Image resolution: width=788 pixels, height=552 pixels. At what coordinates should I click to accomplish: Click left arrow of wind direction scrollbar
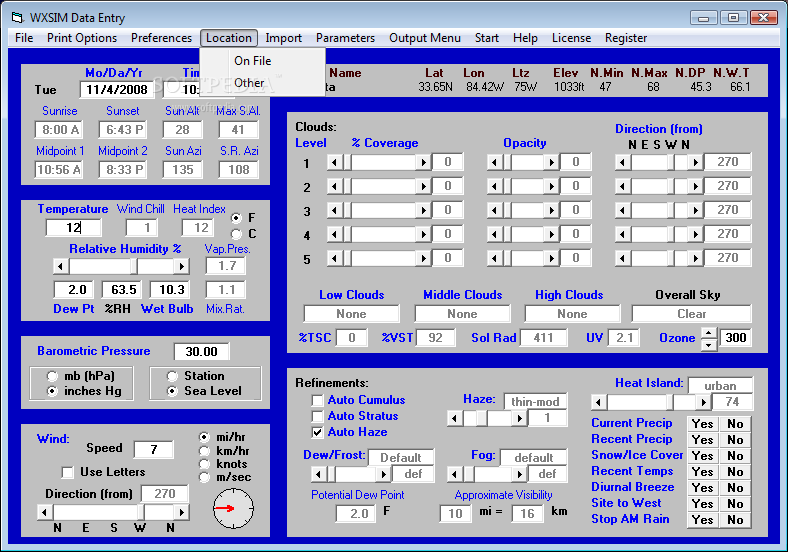[x=45, y=512]
